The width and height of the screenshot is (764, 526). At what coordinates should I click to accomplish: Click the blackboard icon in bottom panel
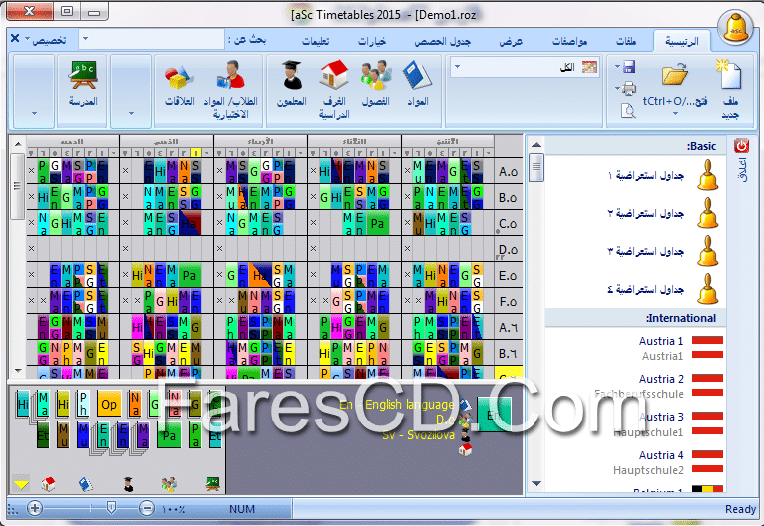pyautogui.click(x=212, y=484)
